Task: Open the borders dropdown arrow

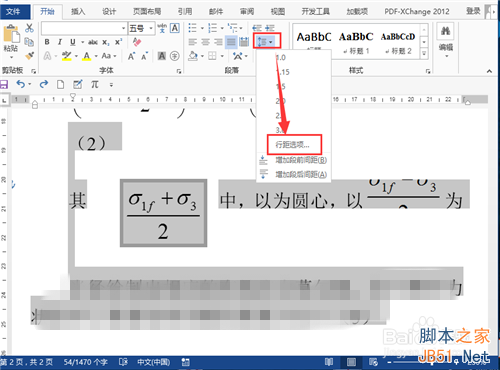Action: pyautogui.click(x=222, y=56)
